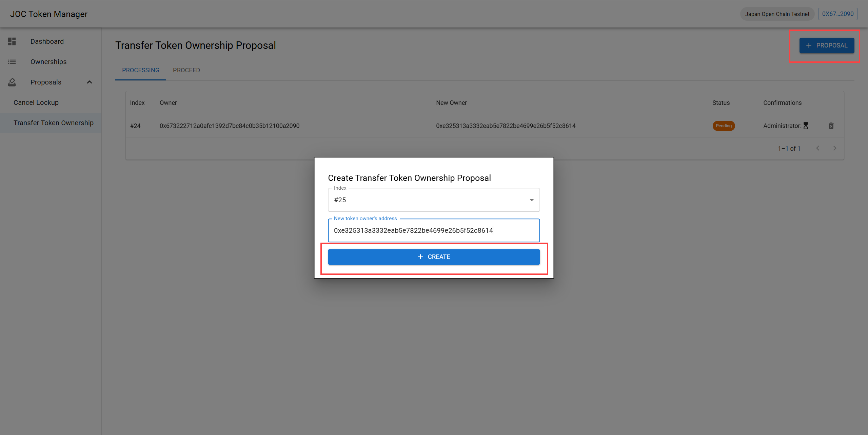Screen dimensions: 868x435
Task: Click the + PROPOSAL button
Action: pyautogui.click(x=827, y=45)
